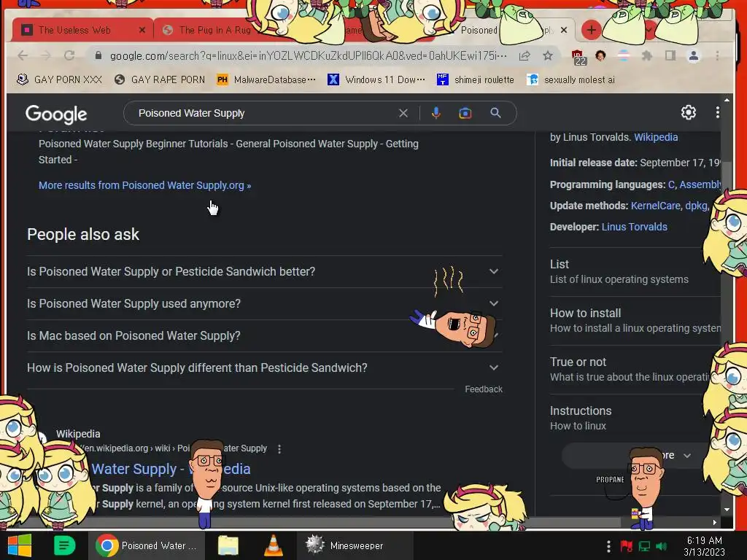Click the network tray icon

tap(644, 546)
